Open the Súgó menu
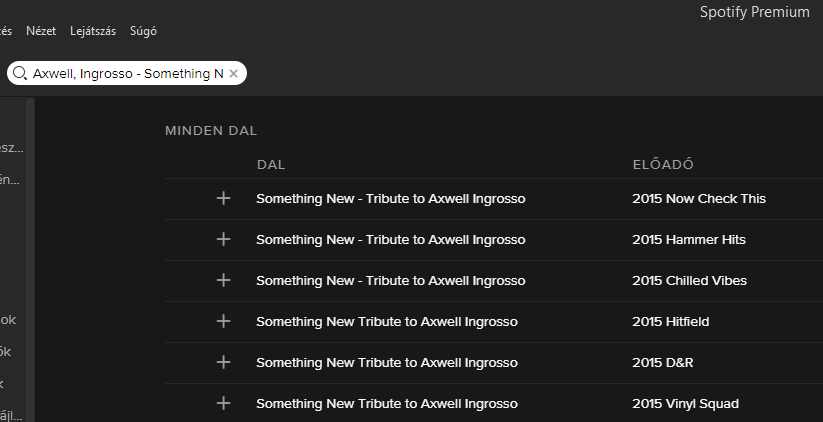Image resolution: width=823 pixels, height=422 pixels. (143, 31)
